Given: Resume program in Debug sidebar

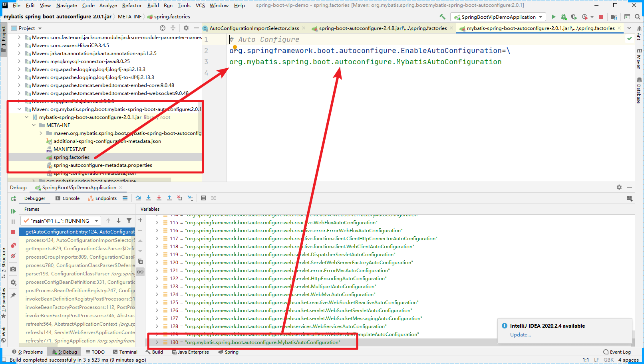Looking at the screenshot, I should pyautogui.click(x=13, y=211).
